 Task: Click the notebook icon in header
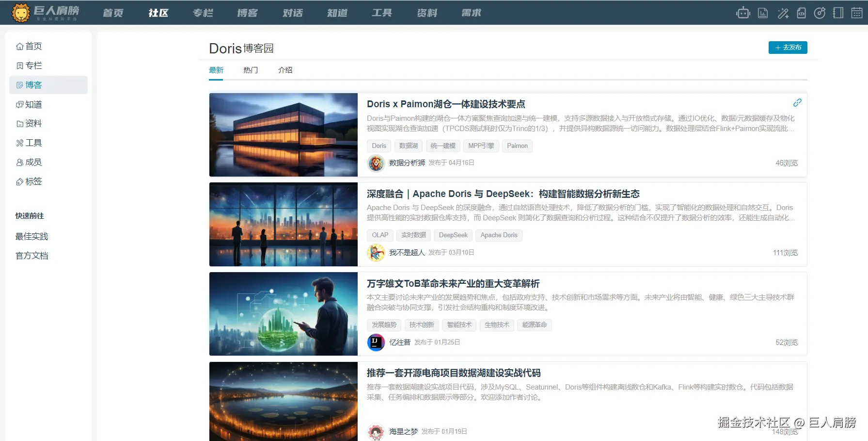(x=838, y=13)
